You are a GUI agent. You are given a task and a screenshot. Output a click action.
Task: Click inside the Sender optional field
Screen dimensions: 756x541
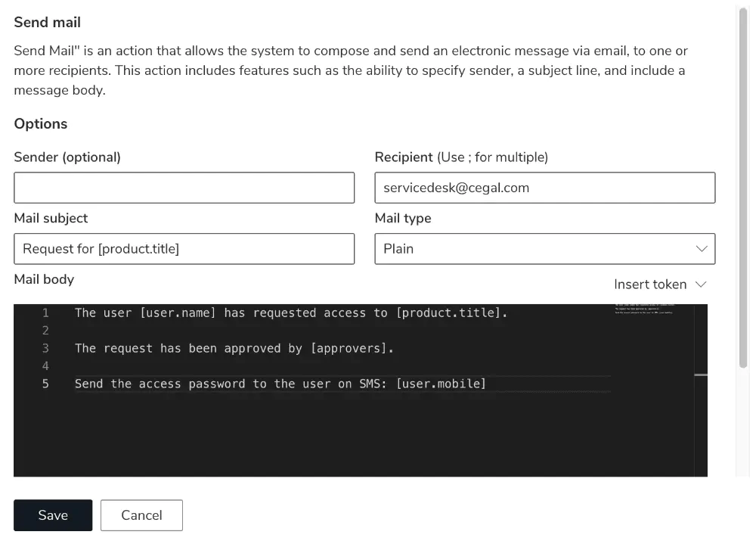pos(184,187)
